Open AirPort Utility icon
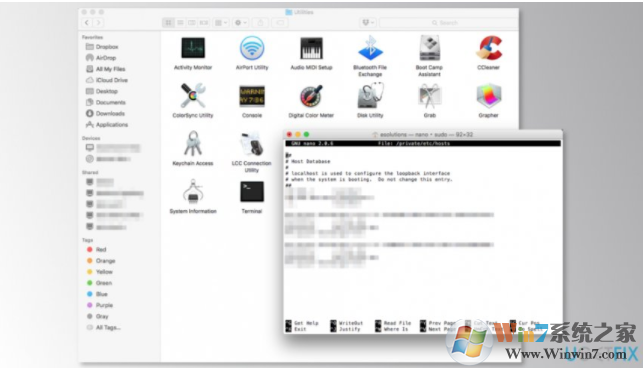The width and height of the screenshot is (643, 368). pyautogui.click(x=252, y=48)
